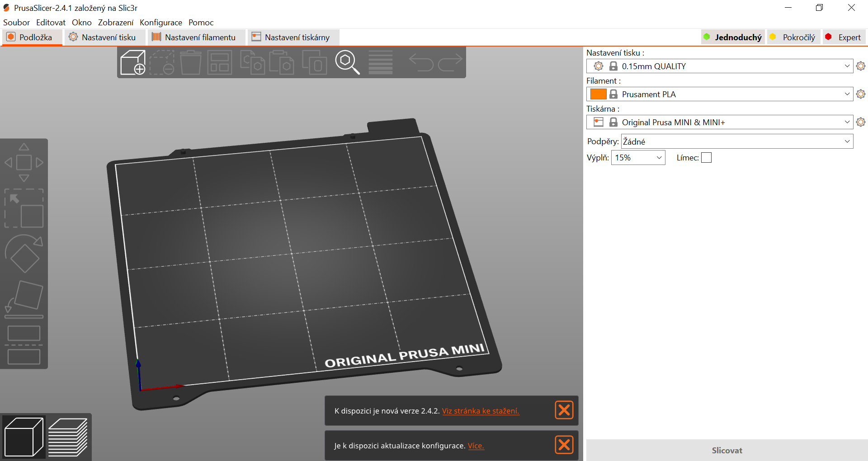This screenshot has height=461, width=868.
Task: Select the Move tool icon
Action: coord(24,162)
